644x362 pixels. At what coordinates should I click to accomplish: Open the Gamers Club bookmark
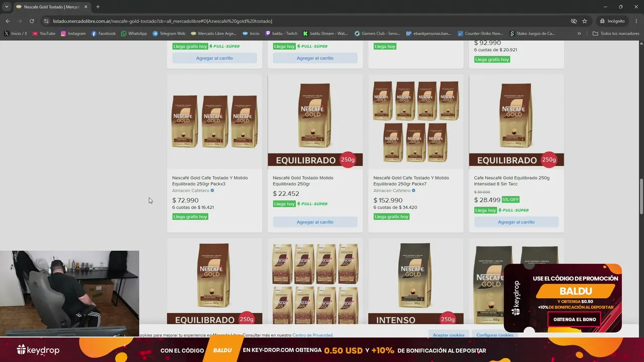[x=377, y=34]
